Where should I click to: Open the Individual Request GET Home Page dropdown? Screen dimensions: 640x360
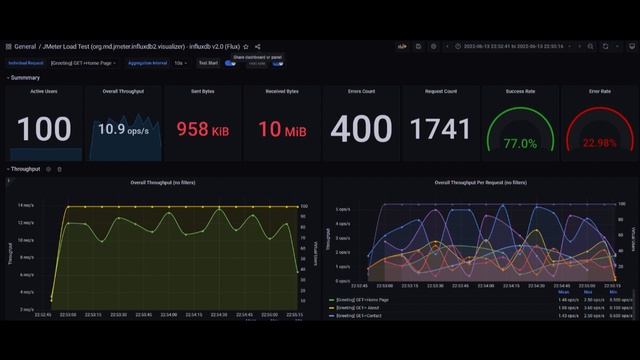pos(83,63)
